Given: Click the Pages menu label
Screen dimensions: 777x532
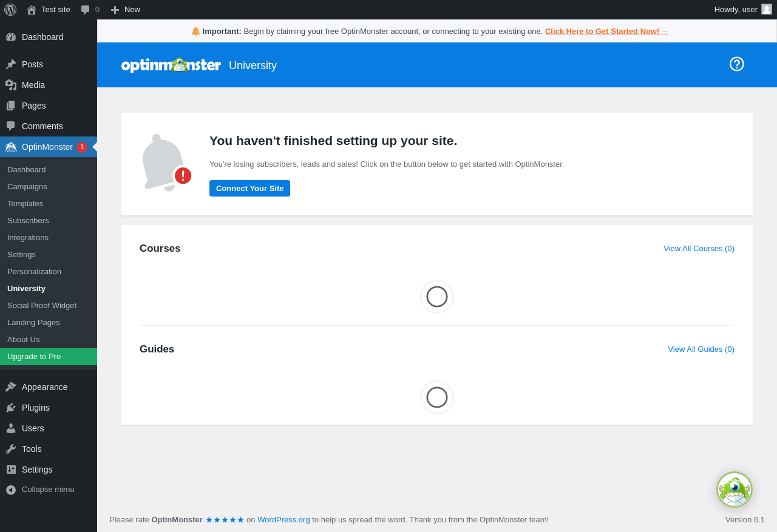Looking at the screenshot, I should point(34,106).
